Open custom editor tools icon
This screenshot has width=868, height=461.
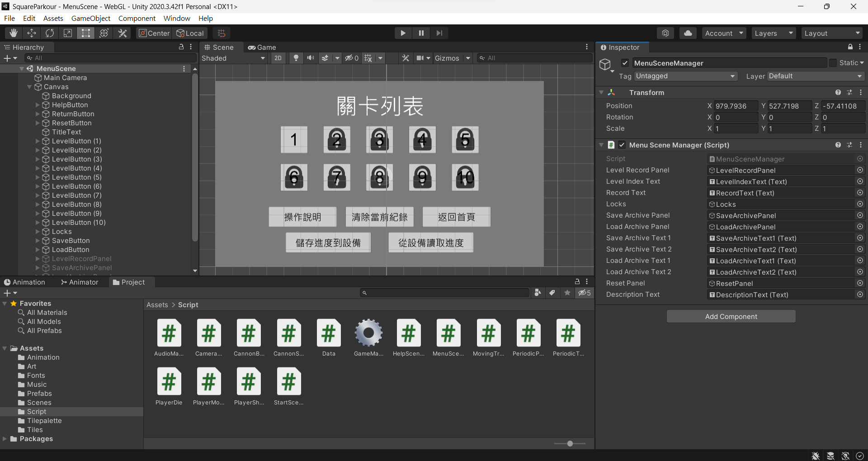pyautogui.click(x=123, y=33)
